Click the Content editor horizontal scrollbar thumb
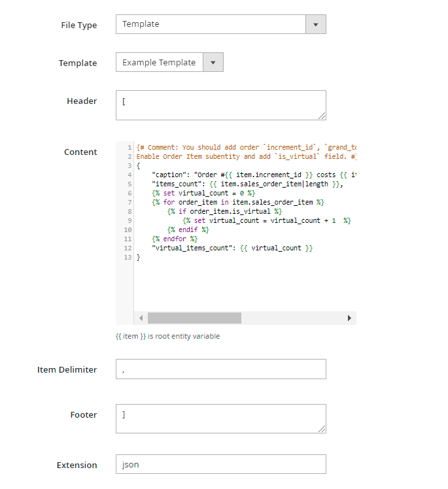The image size is (448, 489). point(194,318)
